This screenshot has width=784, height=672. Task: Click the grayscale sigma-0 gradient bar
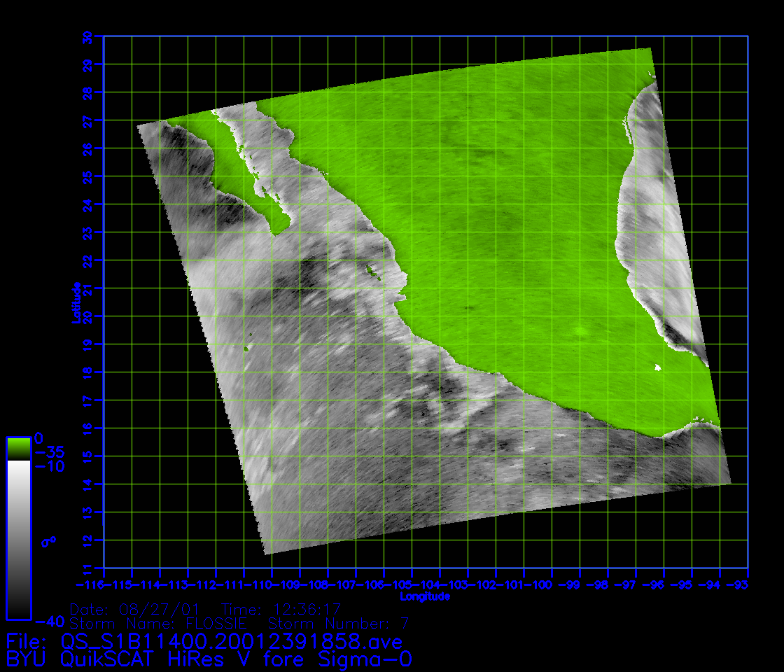[18, 539]
